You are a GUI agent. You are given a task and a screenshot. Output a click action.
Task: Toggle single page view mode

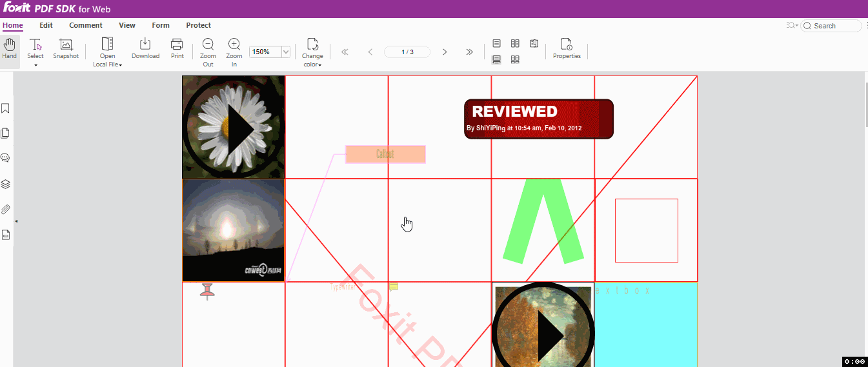497,44
